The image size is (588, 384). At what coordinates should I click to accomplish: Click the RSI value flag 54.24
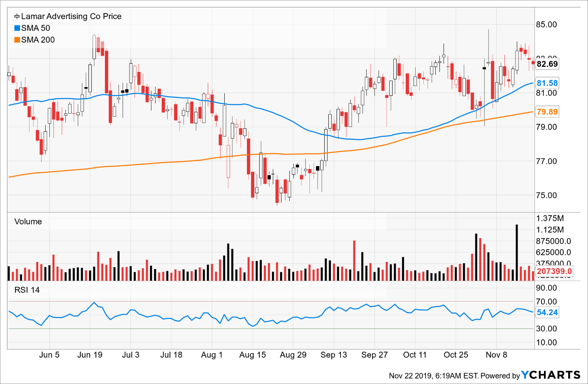point(547,312)
